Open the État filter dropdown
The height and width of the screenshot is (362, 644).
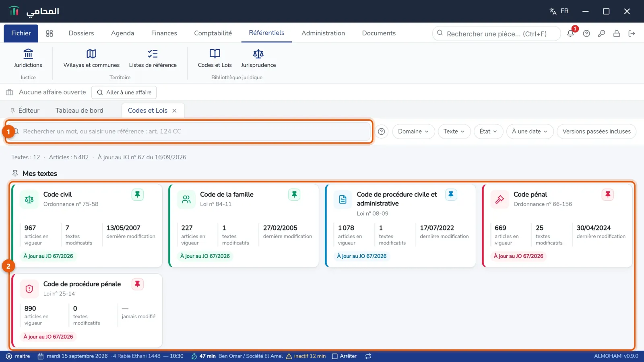pyautogui.click(x=488, y=132)
